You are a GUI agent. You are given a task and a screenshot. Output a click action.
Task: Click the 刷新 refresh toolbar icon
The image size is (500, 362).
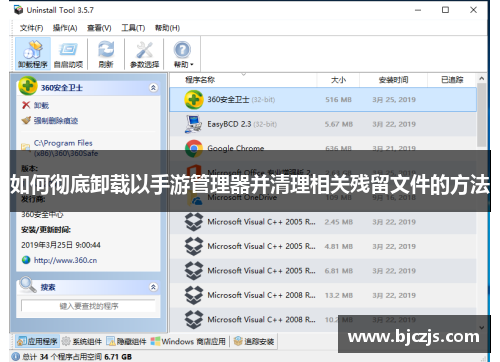click(x=106, y=54)
